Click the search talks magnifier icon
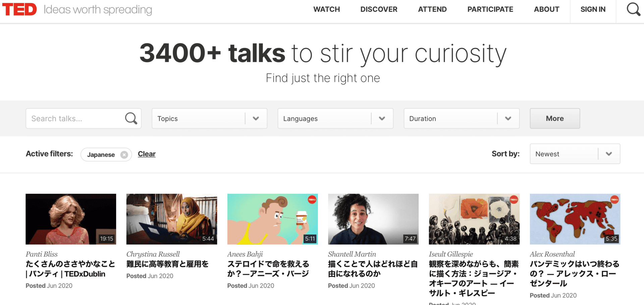644x305 pixels. (x=131, y=118)
